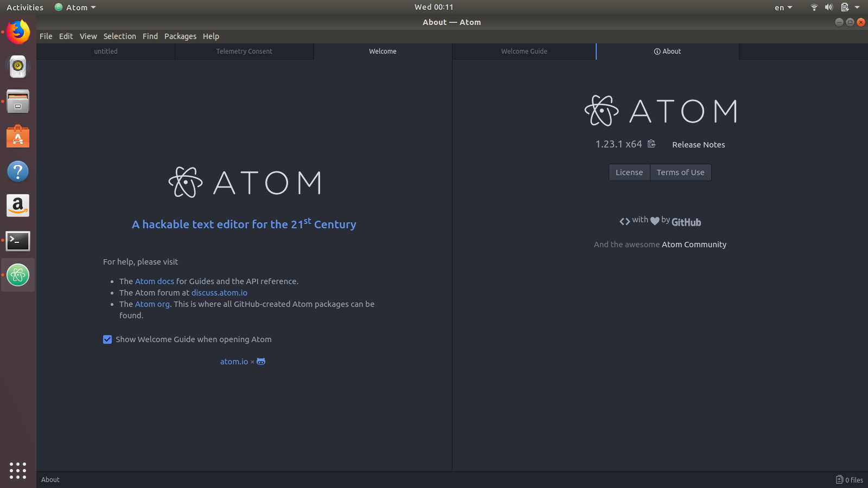Launch the Amazon shortcut in the dock
The height and width of the screenshot is (488, 868).
tap(18, 206)
